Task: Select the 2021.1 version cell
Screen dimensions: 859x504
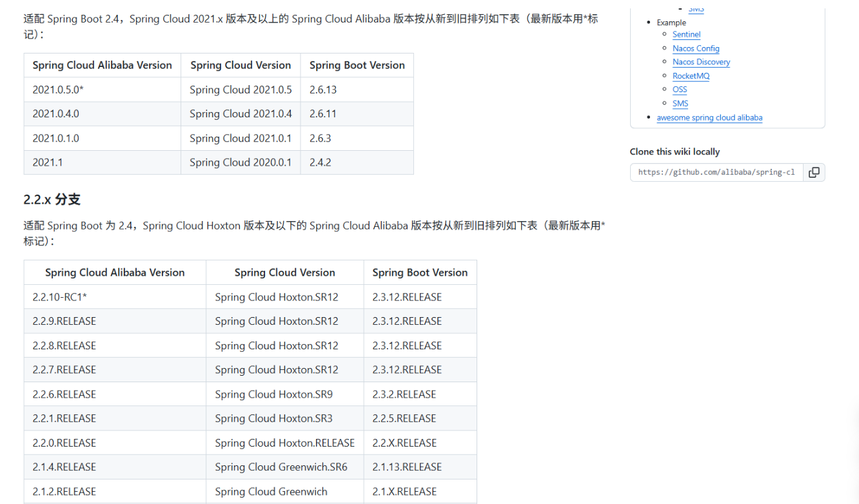Action: [103, 162]
